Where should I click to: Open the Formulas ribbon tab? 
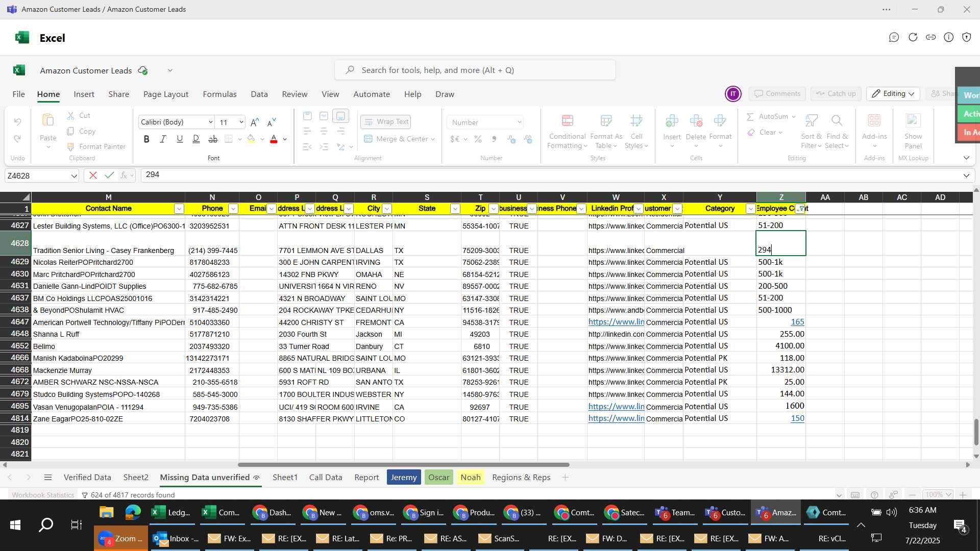(219, 94)
